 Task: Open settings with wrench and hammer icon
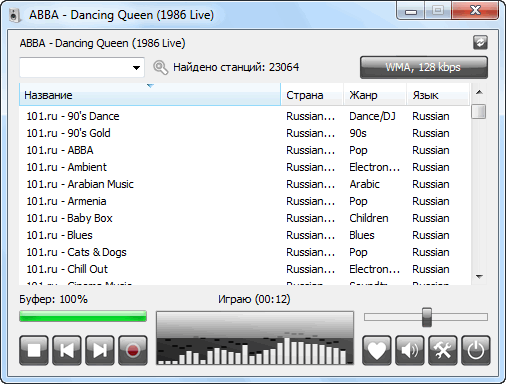point(443,350)
